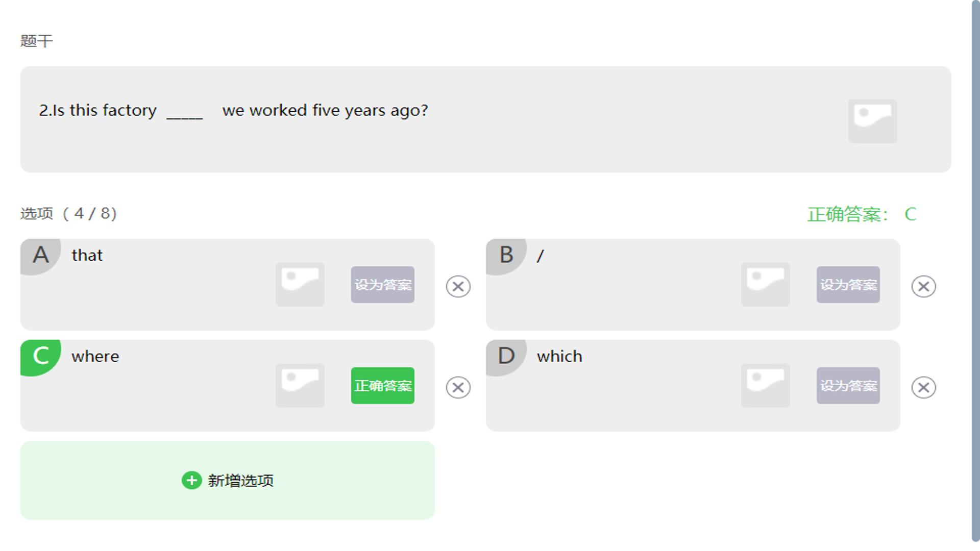Remove option C 'where'
Image resolution: width=980 pixels, height=551 pixels.
point(458,387)
